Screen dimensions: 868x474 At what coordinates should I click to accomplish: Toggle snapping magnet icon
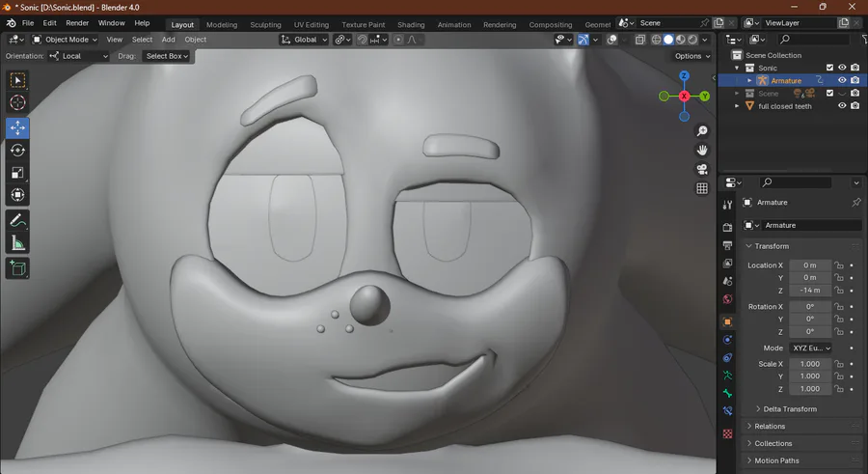point(362,40)
